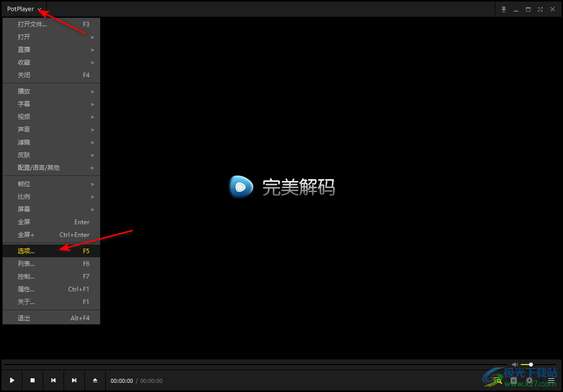Select 打开文件... menu item
563x392 pixels.
[x=51, y=24]
